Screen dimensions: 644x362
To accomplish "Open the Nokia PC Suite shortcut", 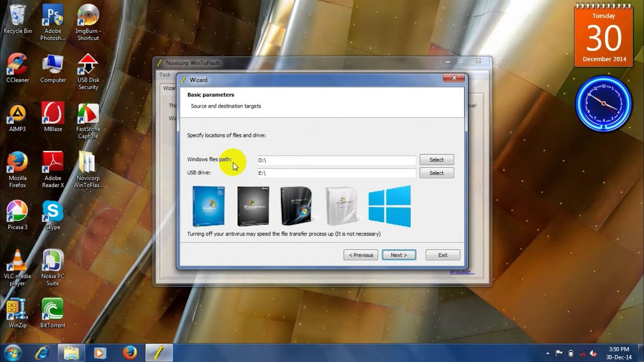I will tap(53, 267).
